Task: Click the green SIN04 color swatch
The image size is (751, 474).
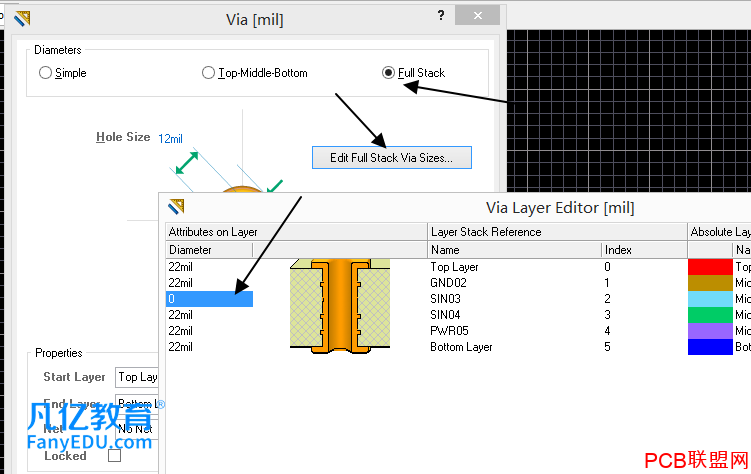Action: [x=710, y=315]
